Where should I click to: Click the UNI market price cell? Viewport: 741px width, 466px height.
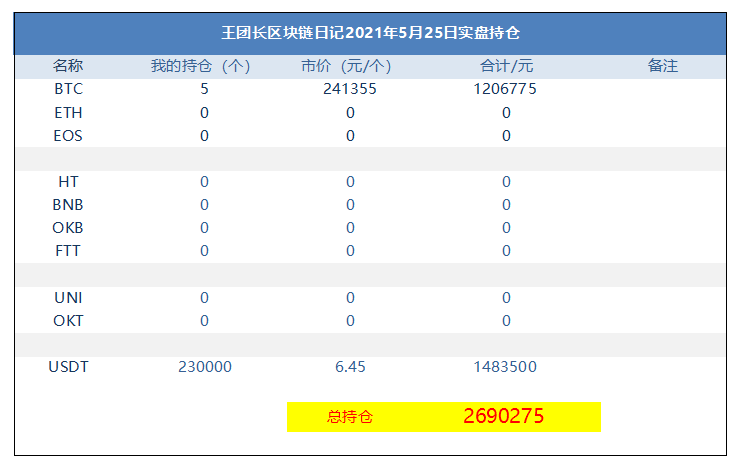coord(350,298)
